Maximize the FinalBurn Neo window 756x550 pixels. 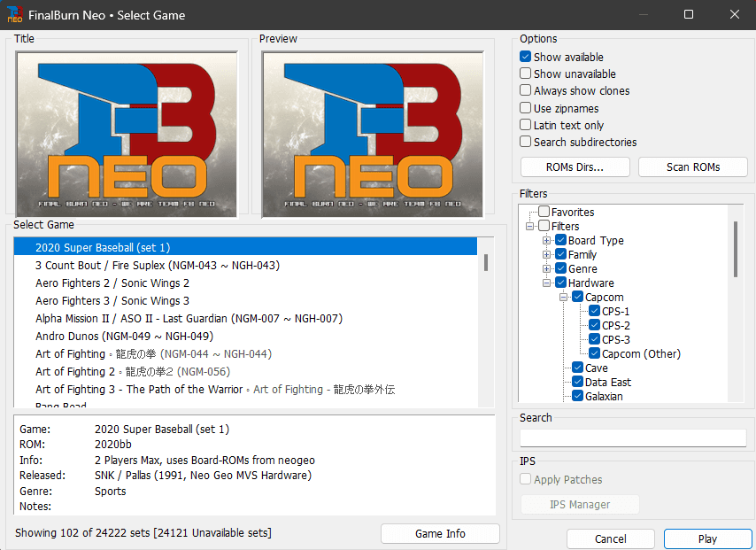pos(689,14)
